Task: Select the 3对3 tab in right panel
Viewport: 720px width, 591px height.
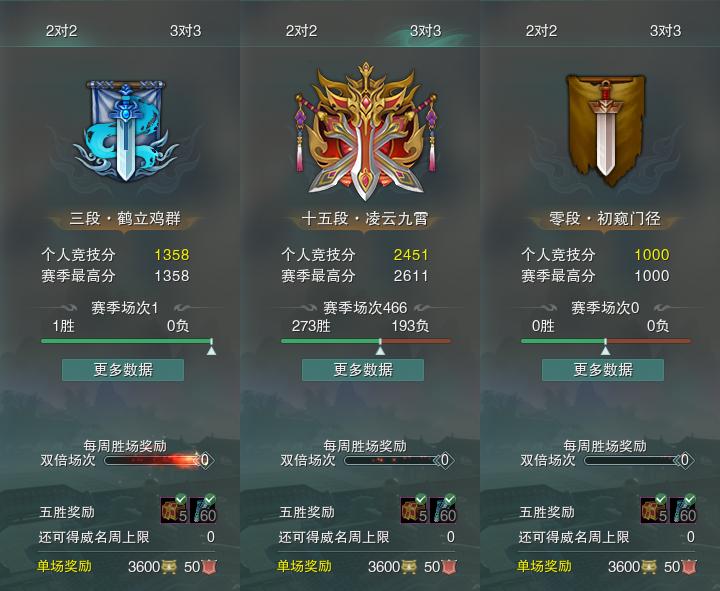Action: [665, 31]
